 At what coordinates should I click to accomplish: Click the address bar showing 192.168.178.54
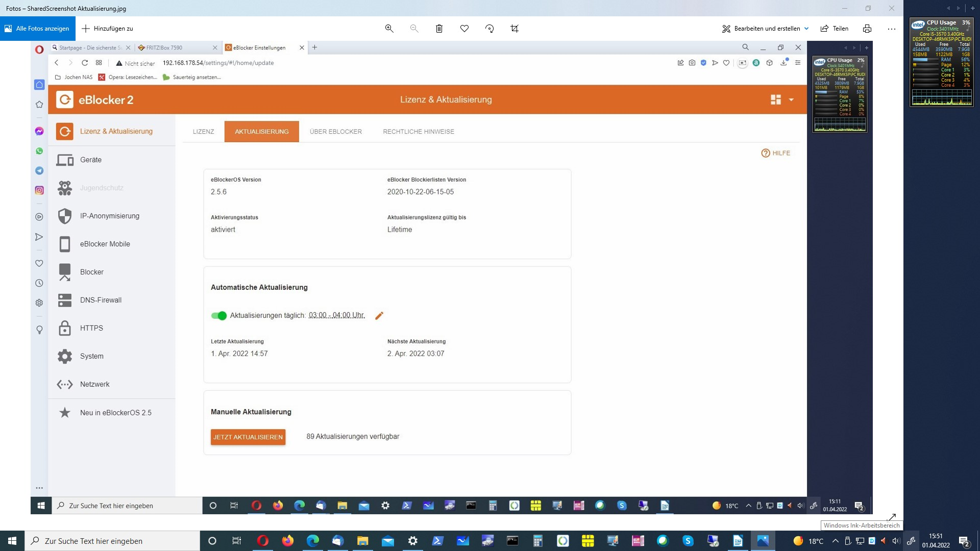[x=218, y=63]
